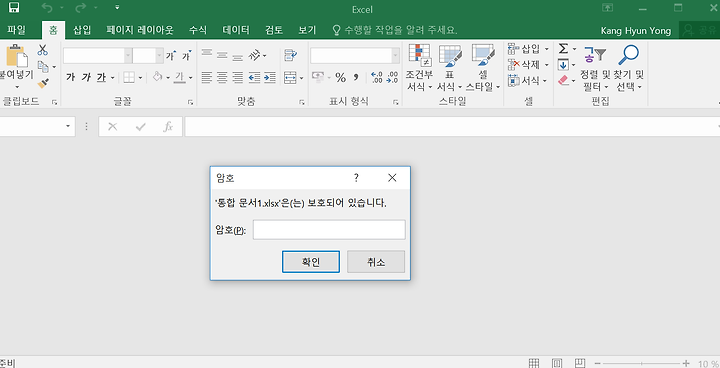Click the Clear eraser icon
Viewport: 720px width, 368px height.
[x=563, y=81]
